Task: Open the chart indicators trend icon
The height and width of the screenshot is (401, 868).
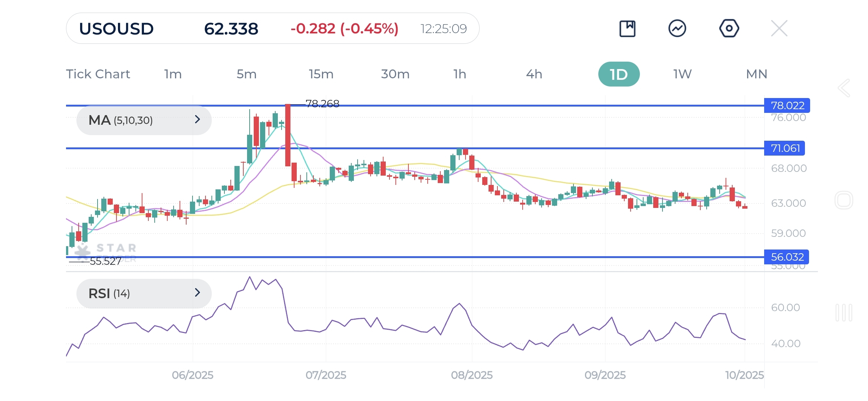Action: 677,29
